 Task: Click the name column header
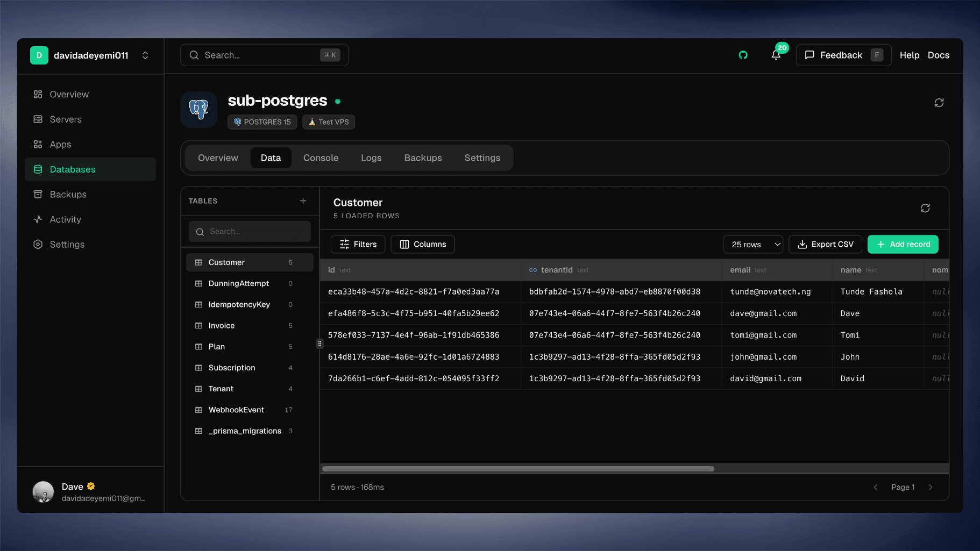click(x=878, y=270)
